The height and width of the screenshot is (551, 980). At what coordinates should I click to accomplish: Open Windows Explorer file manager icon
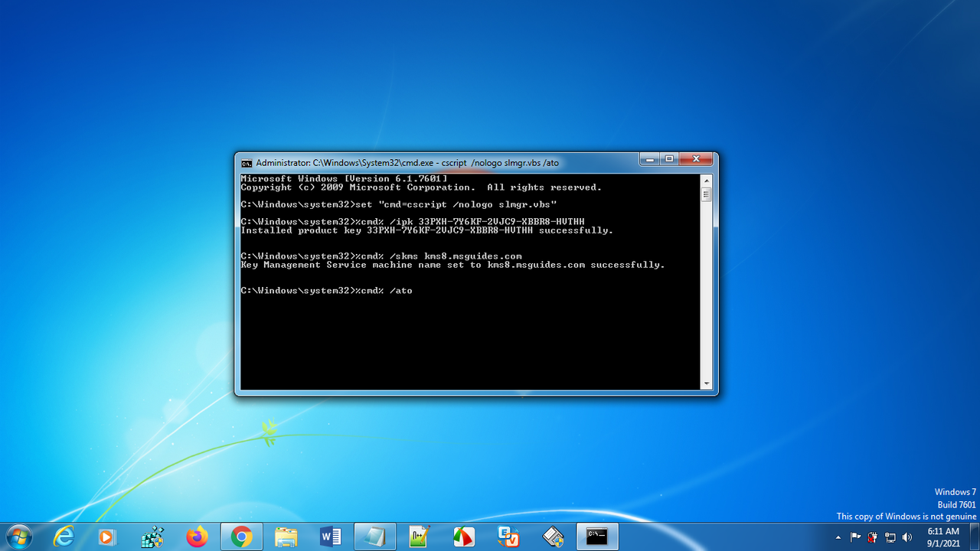point(286,537)
